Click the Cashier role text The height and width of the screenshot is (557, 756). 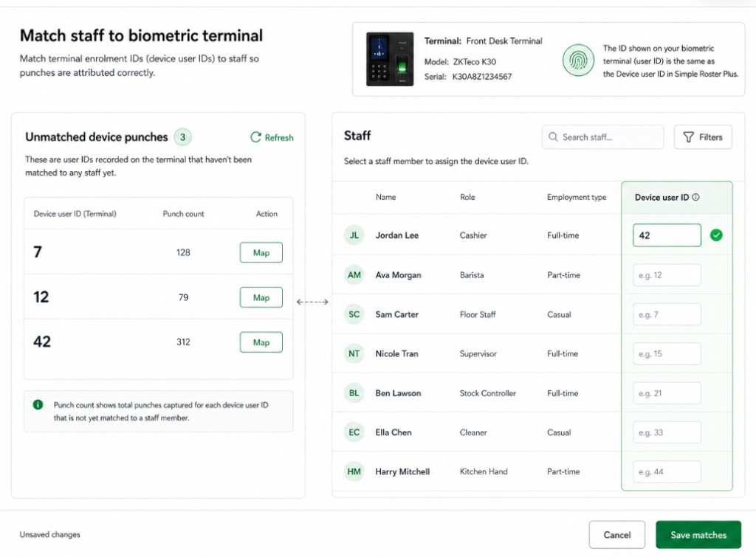click(x=473, y=235)
